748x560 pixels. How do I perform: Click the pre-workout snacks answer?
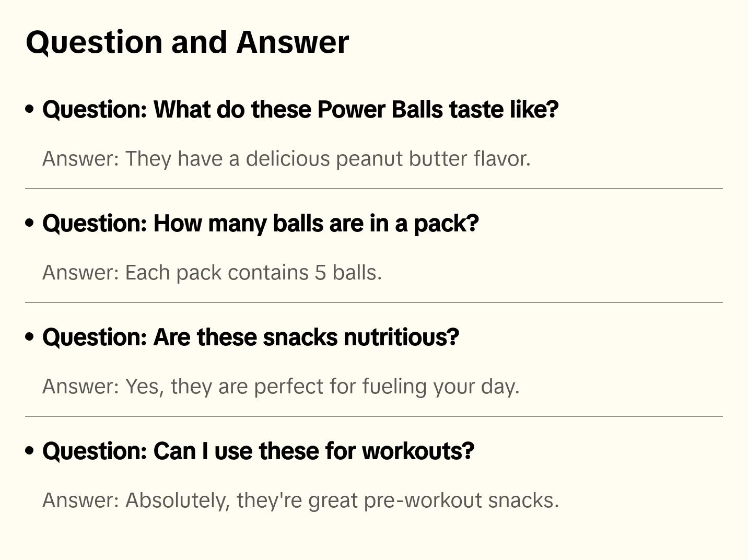300,500
